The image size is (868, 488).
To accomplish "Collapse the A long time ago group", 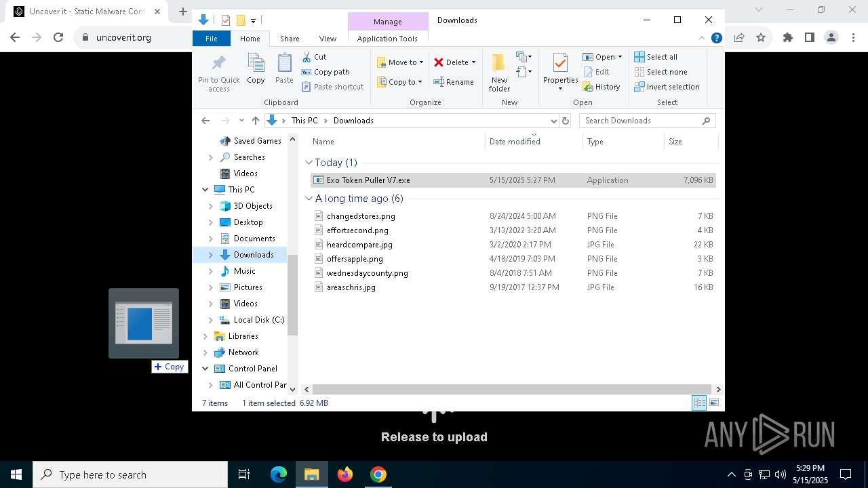I will (309, 199).
